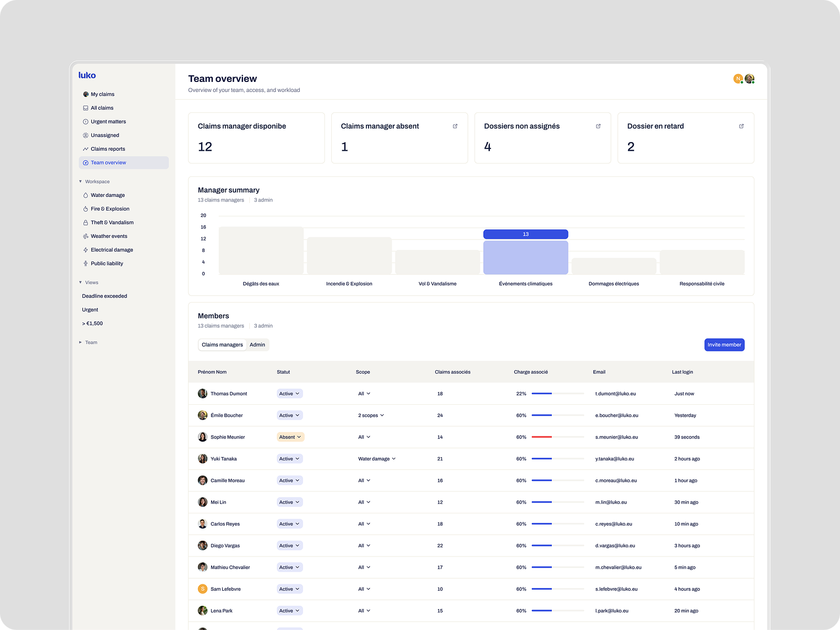The image size is (840, 630).
Task: Open the Deadline exceeded saved view
Action: (104, 296)
